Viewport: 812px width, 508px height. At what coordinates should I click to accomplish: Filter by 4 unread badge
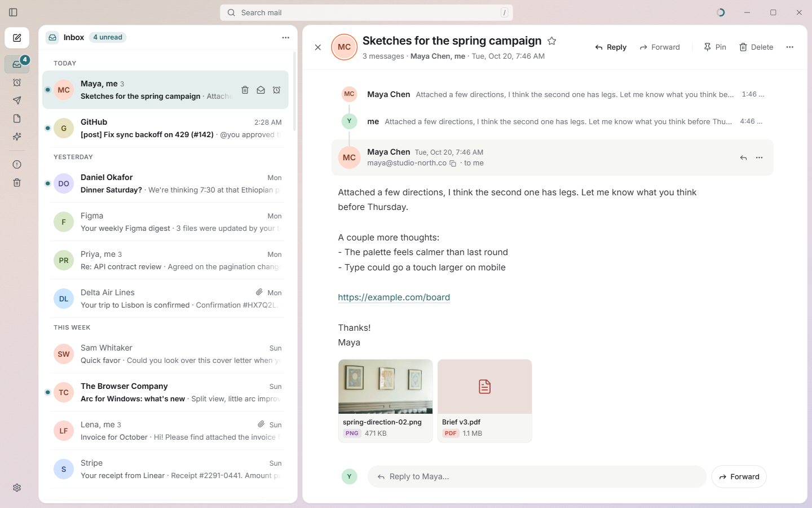click(x=108, y=37)
